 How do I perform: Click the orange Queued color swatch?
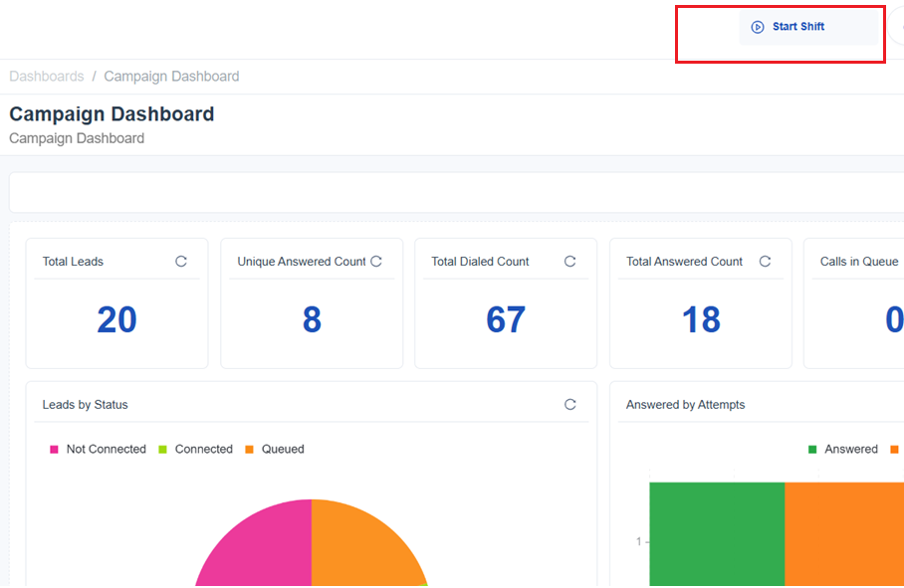coord(249,449)
